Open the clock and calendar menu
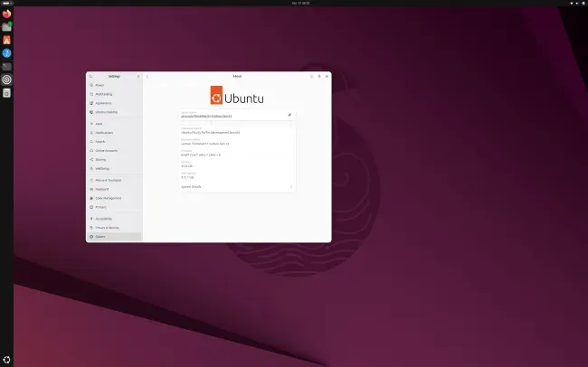Viewport: 588px width, 367px height. coord(300,3)
